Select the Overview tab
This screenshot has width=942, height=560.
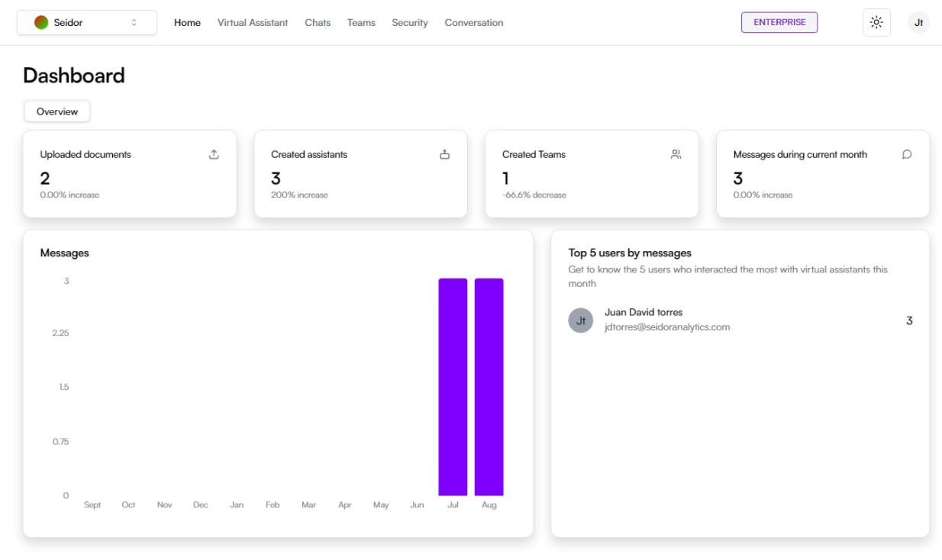(57, 111)
